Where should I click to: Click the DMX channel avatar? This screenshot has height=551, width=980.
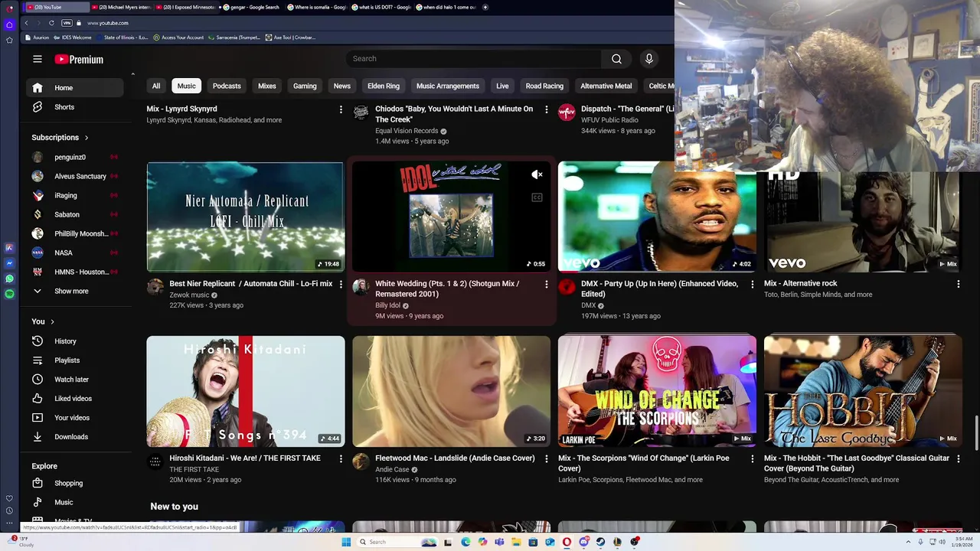click(x=567, y=287)
